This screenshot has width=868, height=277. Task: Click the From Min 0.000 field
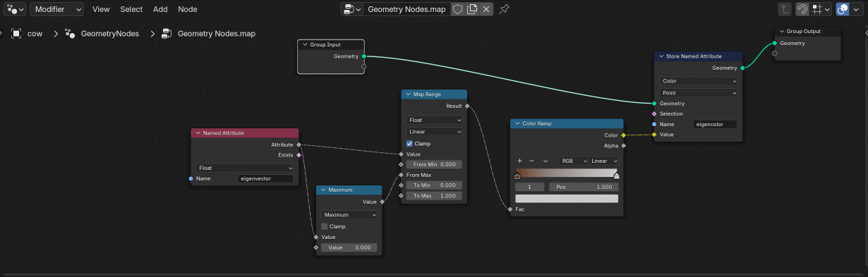click(x=434, y=164)
